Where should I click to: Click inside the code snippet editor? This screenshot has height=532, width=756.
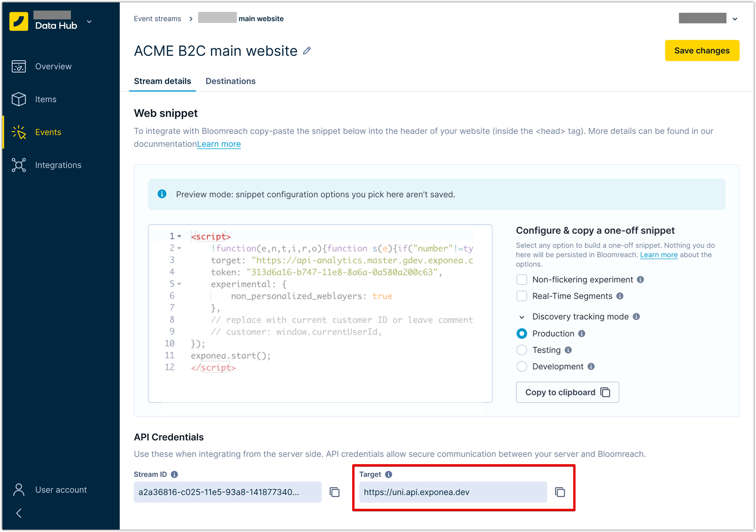(320, 314)
